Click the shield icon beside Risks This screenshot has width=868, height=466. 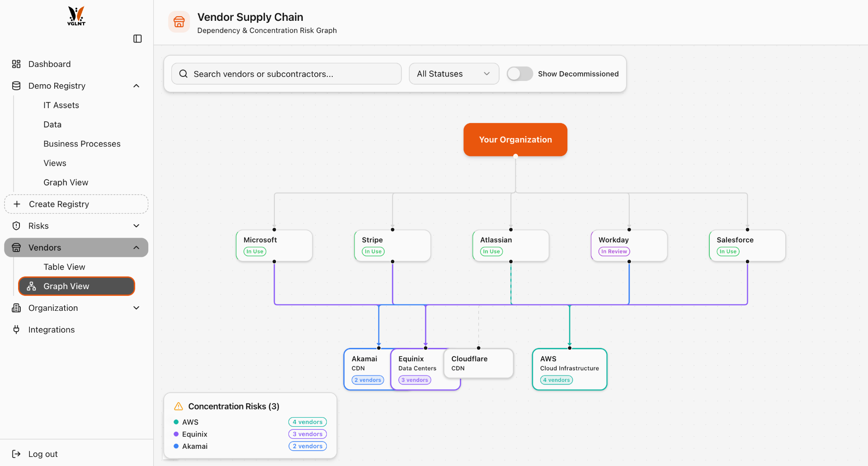point(16,225)
